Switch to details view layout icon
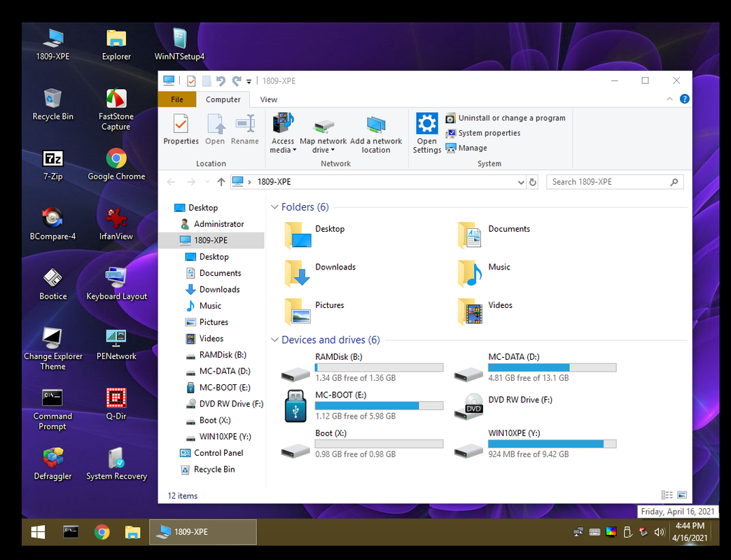The width and height of the screenshot is (731, 560). pos(667,495)
